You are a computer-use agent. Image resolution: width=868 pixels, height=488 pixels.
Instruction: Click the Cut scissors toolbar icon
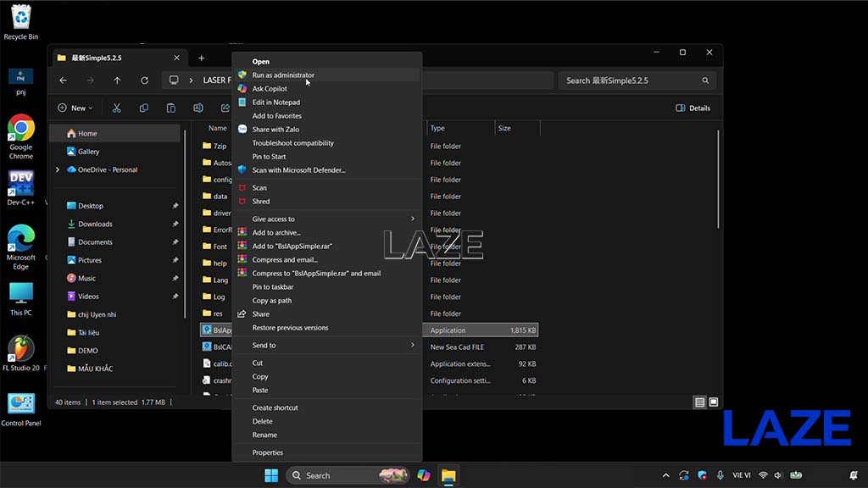click(116, 108)
